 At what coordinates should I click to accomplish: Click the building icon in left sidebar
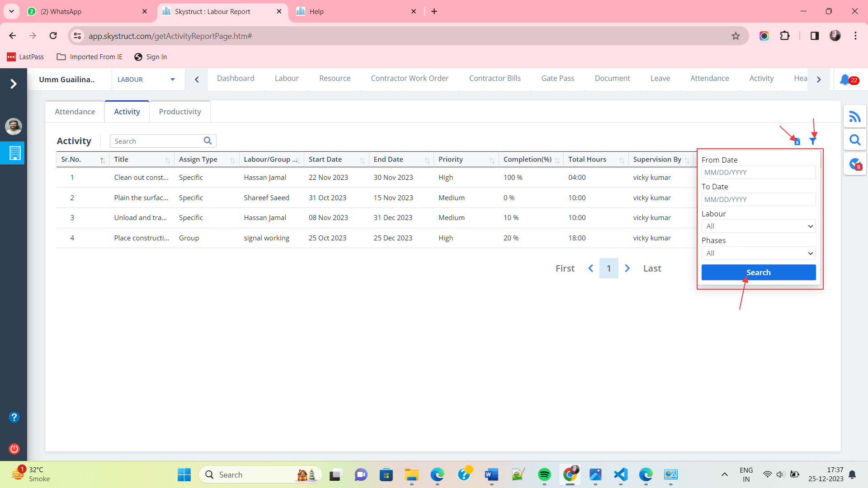tap(14, 153)
